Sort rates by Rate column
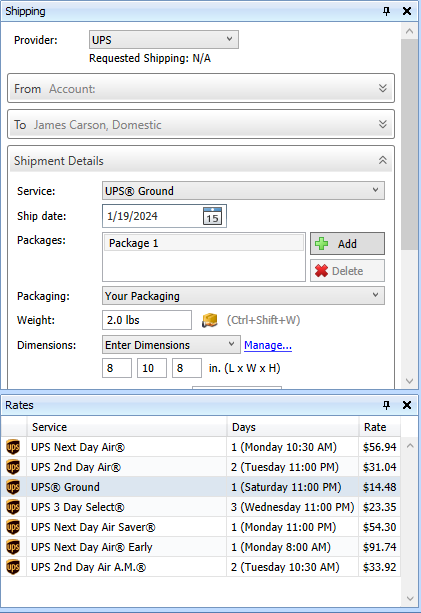 pos(380,427)
